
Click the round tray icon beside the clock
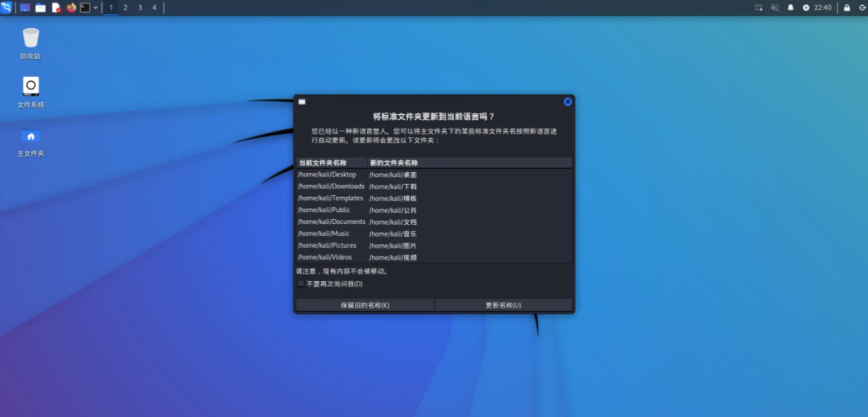[x=806, y=8]
